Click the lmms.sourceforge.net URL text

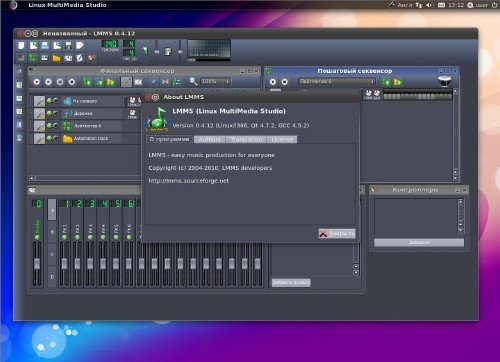pos(189,181)
